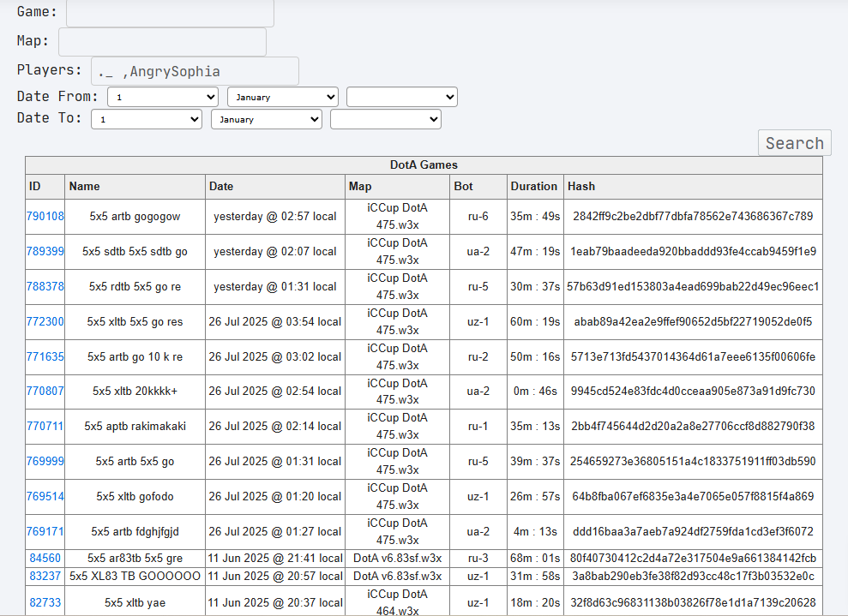The width and height of the screenshot is (848, 616).
Task: Open game ID 769514 link
Action: (x=45, y=496)
